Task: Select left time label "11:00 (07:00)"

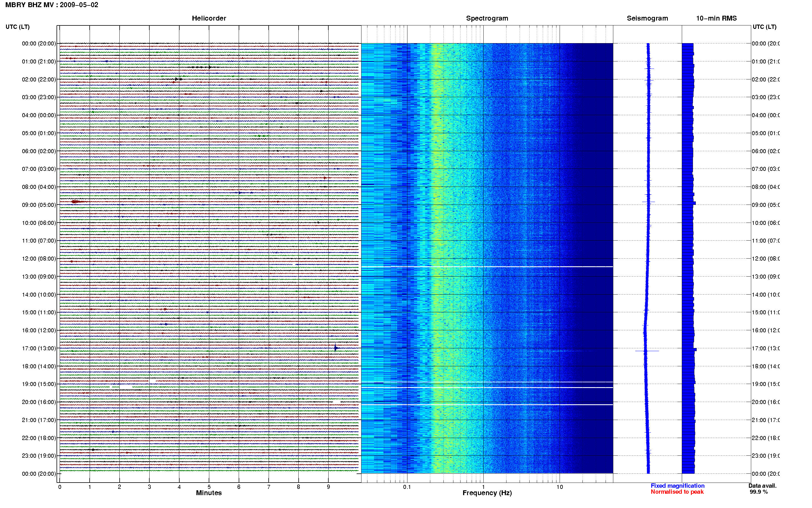Action: pos(39,241)
